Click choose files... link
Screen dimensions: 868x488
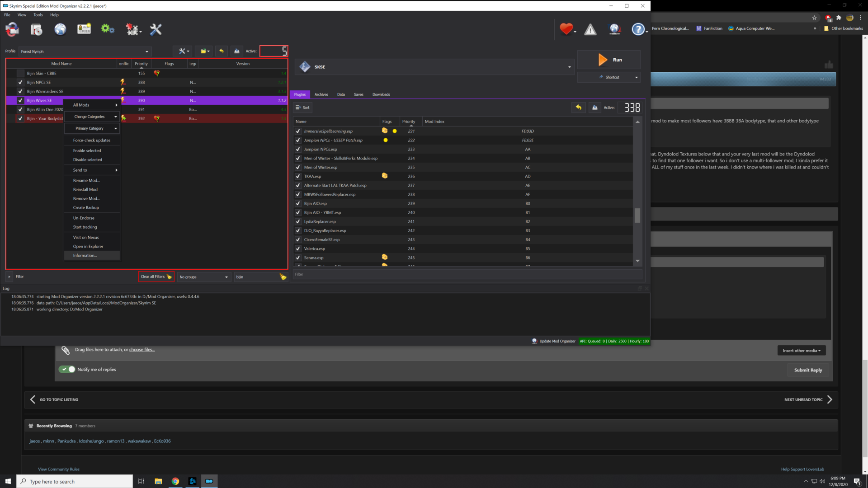pos(142,350)
